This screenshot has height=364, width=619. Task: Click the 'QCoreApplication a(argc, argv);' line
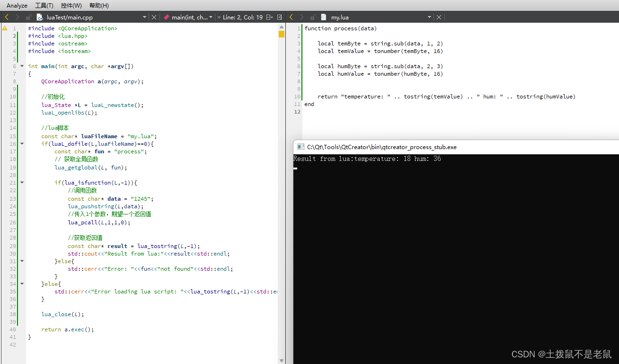tap(92, 81)
